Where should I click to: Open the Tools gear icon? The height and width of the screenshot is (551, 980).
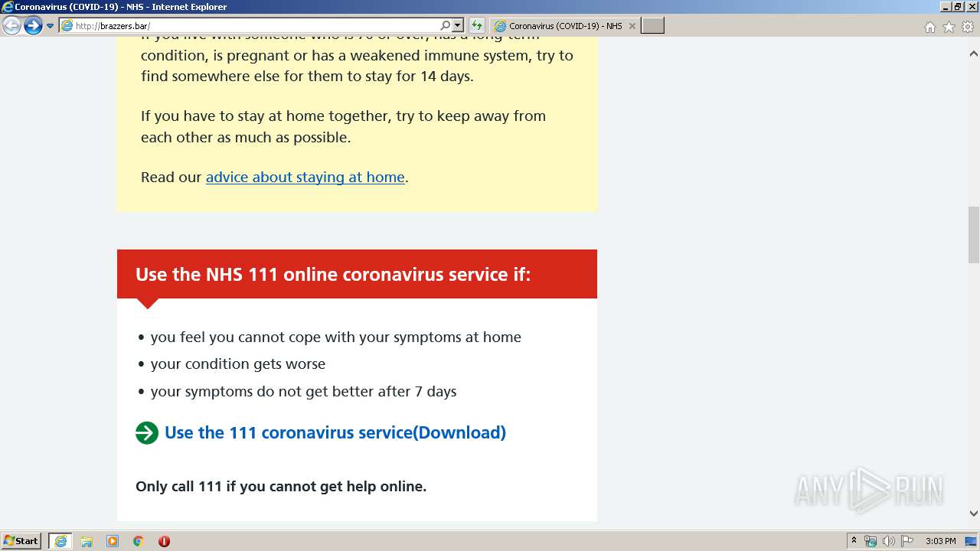(968, 27)
